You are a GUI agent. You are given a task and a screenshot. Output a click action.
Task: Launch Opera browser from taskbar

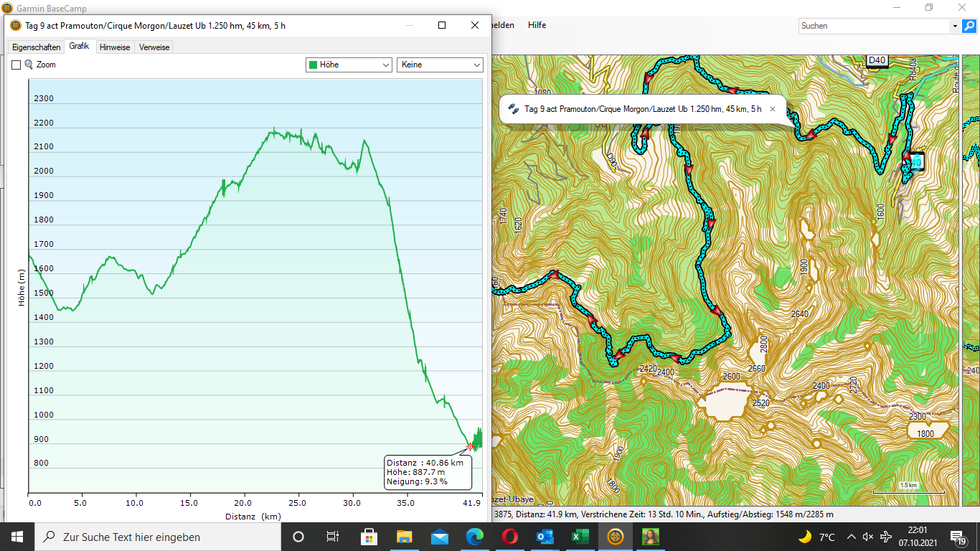coord(510,537)
